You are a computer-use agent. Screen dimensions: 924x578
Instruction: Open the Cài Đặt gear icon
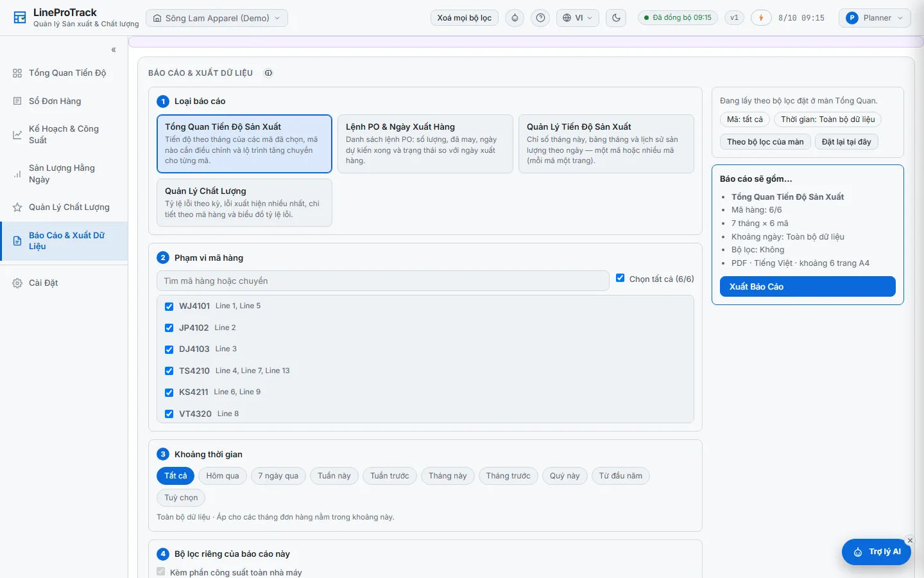17,283
